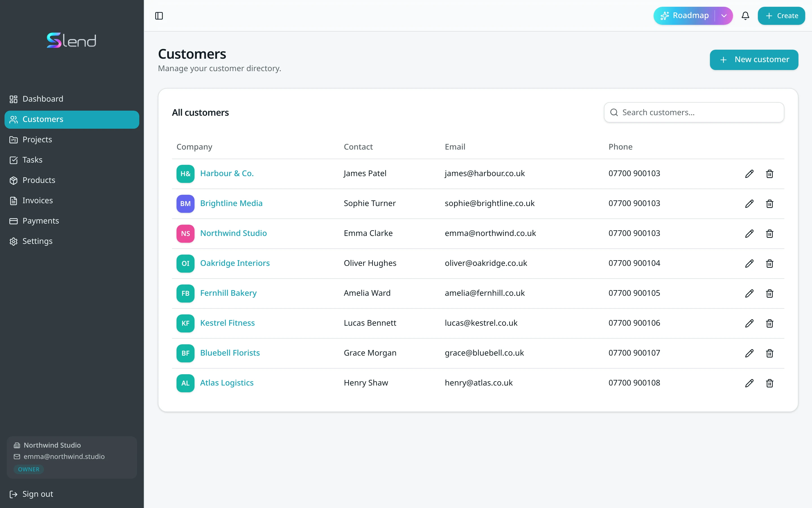The height and width of the screenshot is (508, 812).
Task: Select the email lucas@kestrel.co.uk
Action: 481,323
